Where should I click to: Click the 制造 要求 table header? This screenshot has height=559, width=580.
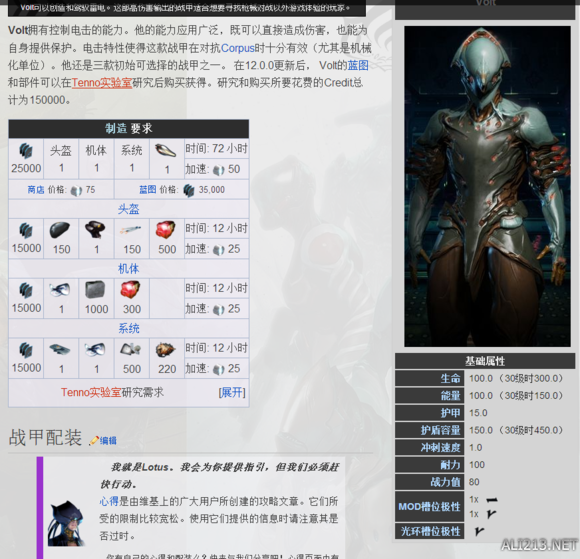[x=129, y=129]
